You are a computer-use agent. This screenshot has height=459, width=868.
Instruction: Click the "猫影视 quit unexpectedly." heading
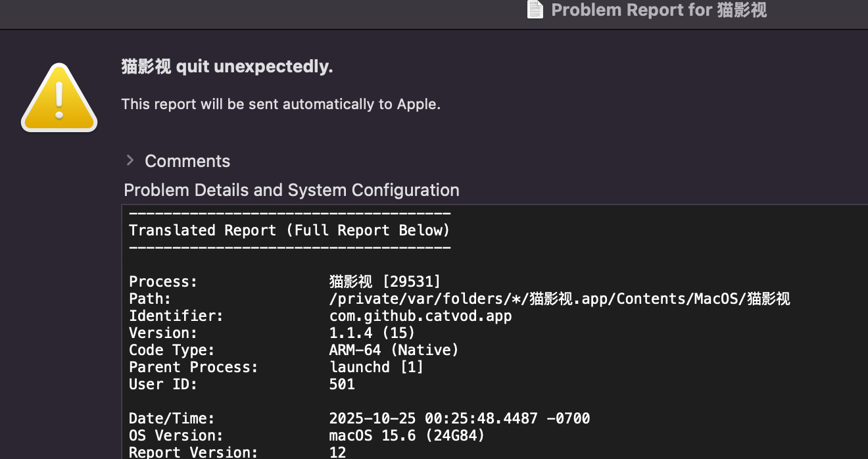pyautogui.click(x=227, y=66)
